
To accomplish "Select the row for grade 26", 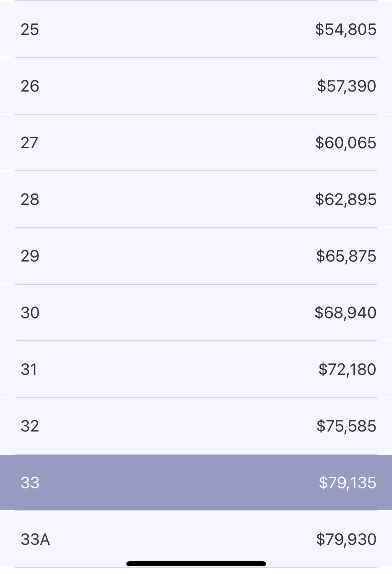I will pos(196,86).
